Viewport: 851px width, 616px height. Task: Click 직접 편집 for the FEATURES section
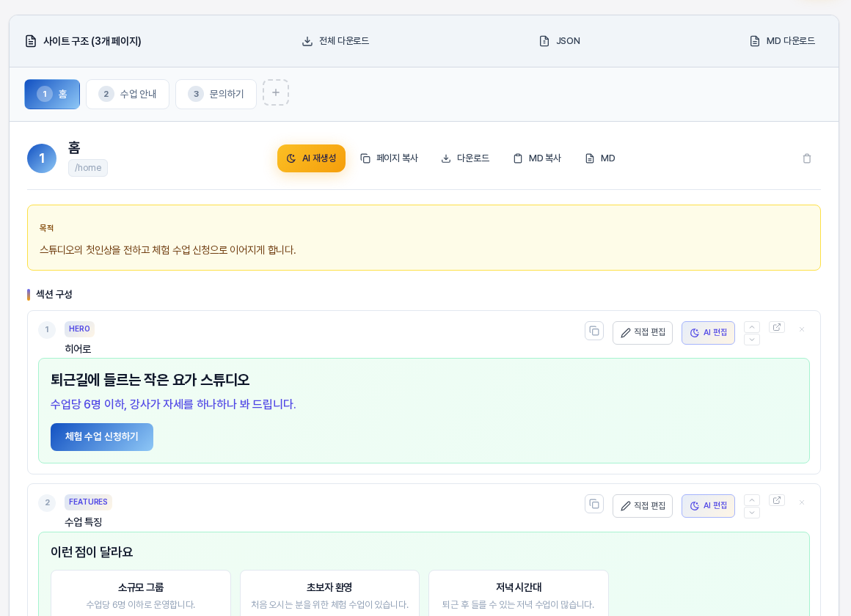click(x=643, y=506)
